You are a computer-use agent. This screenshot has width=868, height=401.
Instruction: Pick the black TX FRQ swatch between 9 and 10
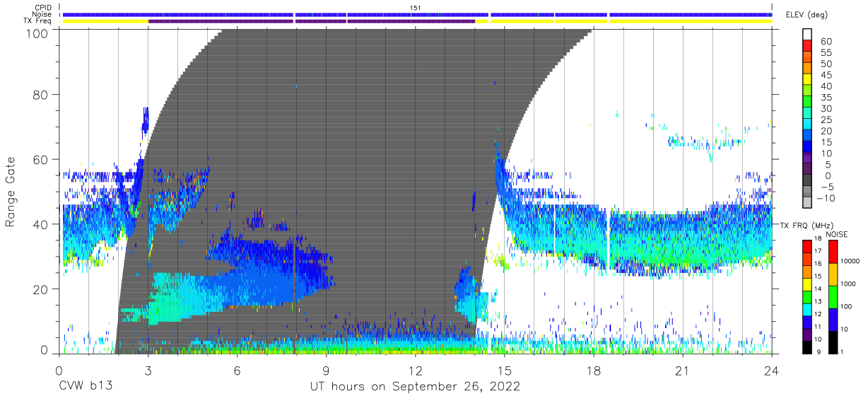click(x=807, y=346)
